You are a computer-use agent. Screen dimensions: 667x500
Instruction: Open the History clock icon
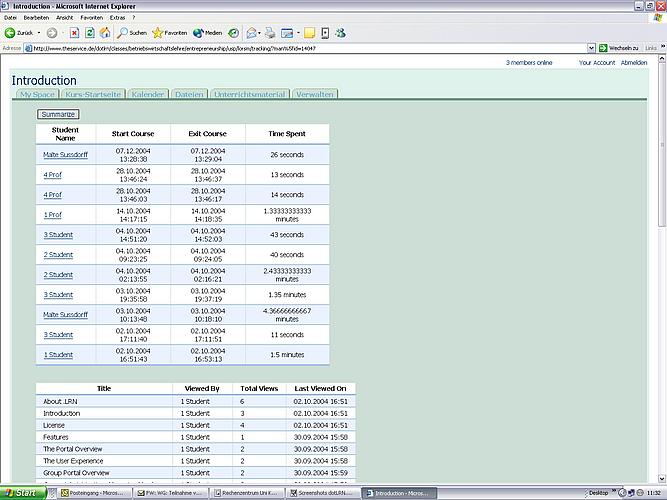(233, 33)
